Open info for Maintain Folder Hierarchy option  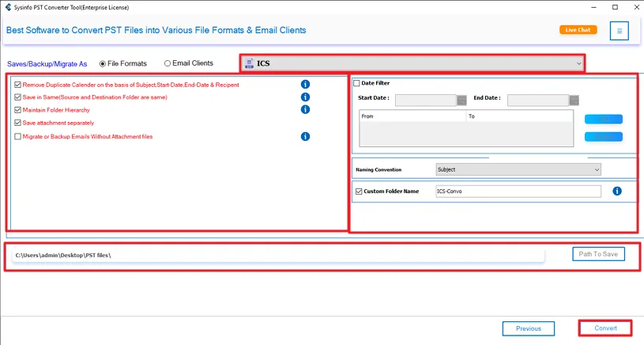[x=305, y=109]
